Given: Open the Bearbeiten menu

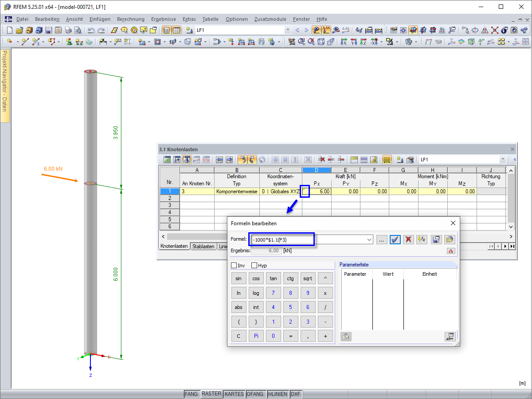Looking at the screenshot, I should [47, 19].
